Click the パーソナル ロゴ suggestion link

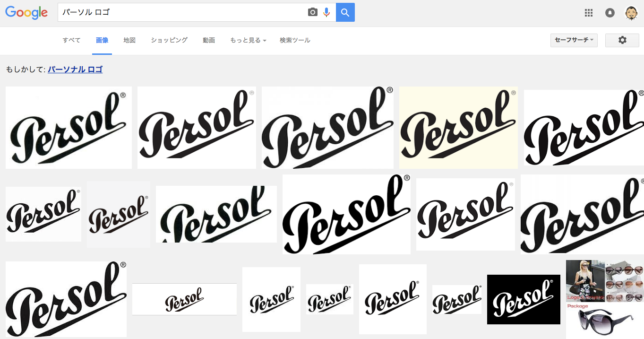point(75,70)
